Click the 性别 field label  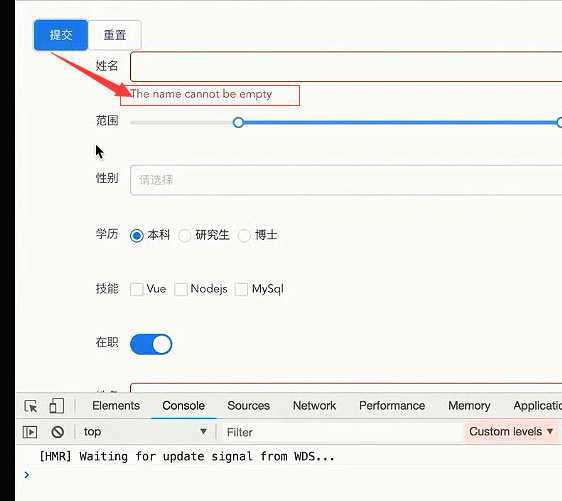[107, 178]
